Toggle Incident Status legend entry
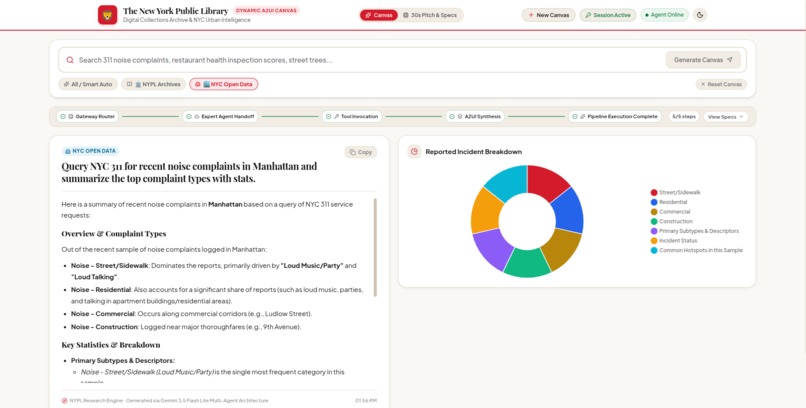Viewport: 806px width, 408px height. coord(674,240)
